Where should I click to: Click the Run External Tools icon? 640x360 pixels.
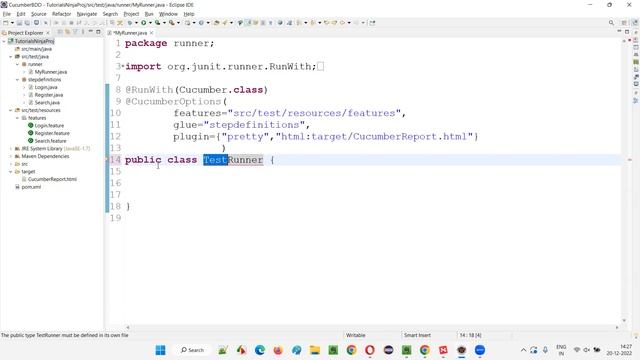pyautogui.click(x=172, y=23)
